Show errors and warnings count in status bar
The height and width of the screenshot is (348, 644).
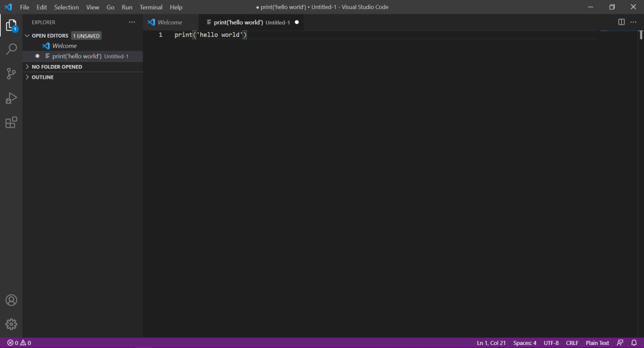tap(19, 343)
